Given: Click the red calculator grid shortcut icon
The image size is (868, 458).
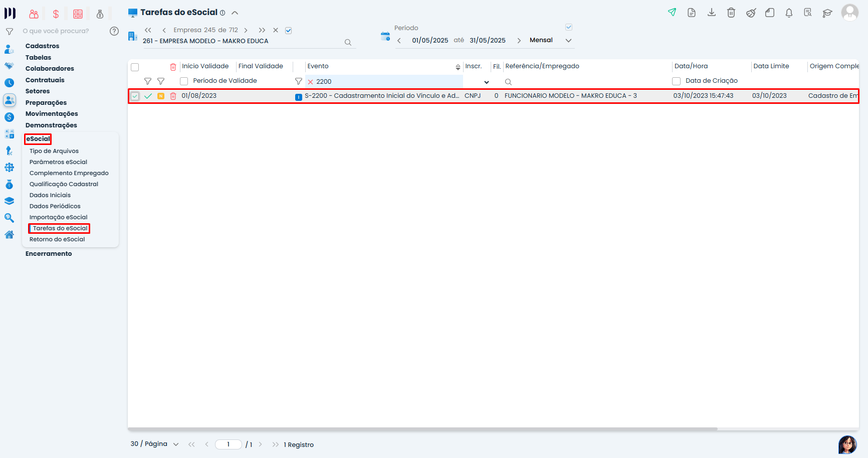Looking at the screenshot, I should (78, 14).
